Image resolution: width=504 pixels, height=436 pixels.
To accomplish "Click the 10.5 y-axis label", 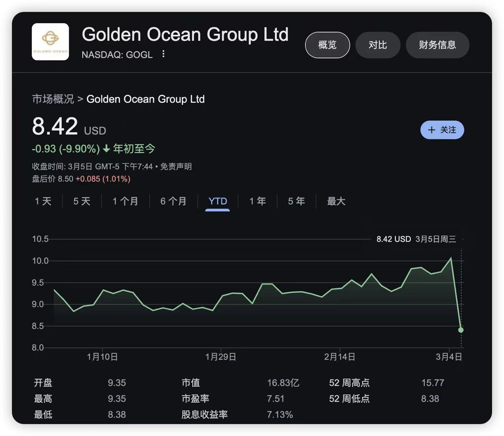I will point(40,239).
